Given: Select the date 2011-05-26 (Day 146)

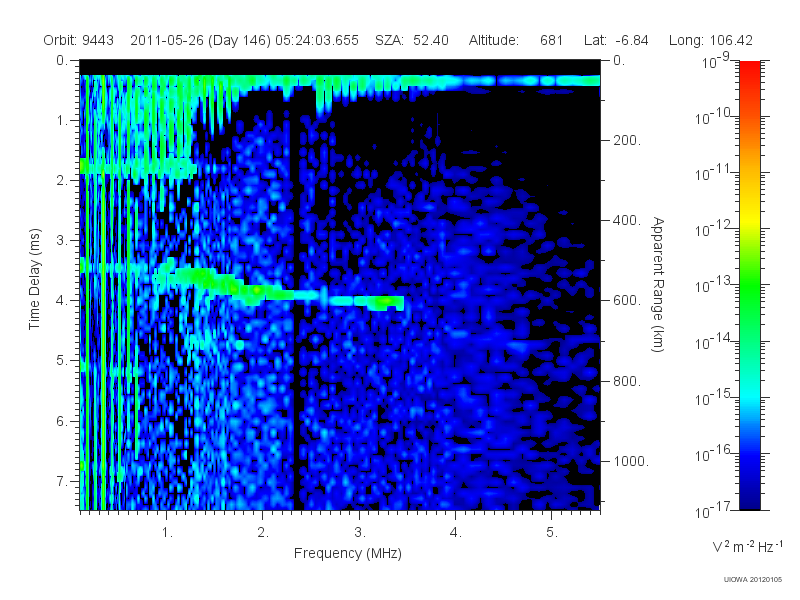Looking at the screenshot, I should click(200, 40).
